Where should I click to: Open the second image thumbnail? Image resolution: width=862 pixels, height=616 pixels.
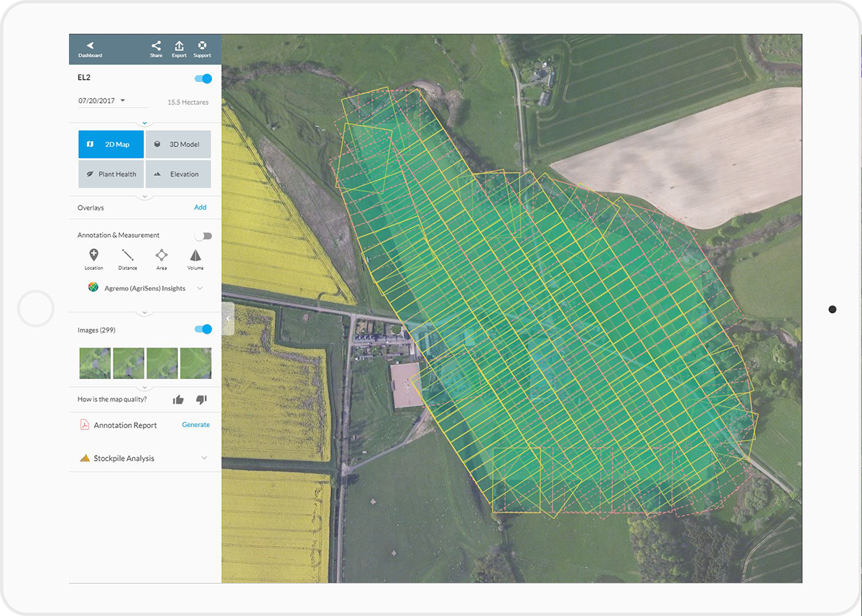129,363
